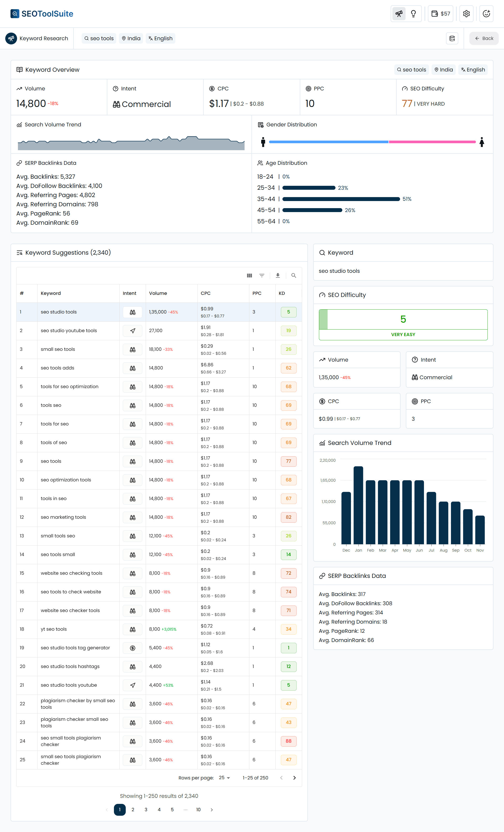Click the add-feedback smiley icon
504x832 pixels.
pyautogui.click(x=486, y=13)
